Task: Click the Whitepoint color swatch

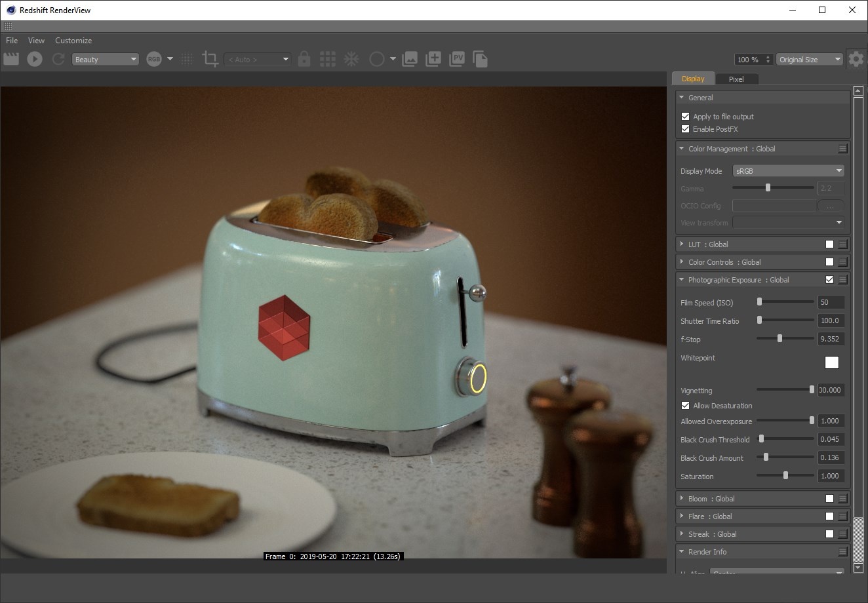Action: [831, 362]
